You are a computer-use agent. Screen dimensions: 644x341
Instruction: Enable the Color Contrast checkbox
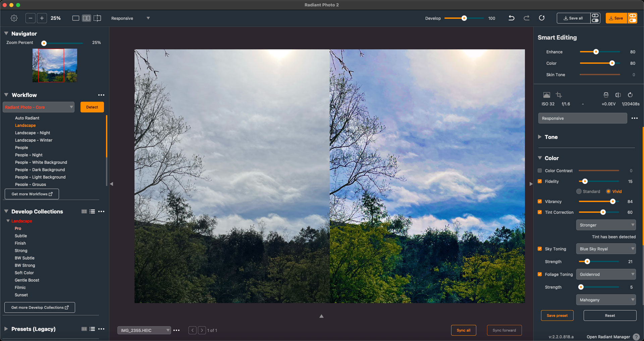click(x=540, y=170)
